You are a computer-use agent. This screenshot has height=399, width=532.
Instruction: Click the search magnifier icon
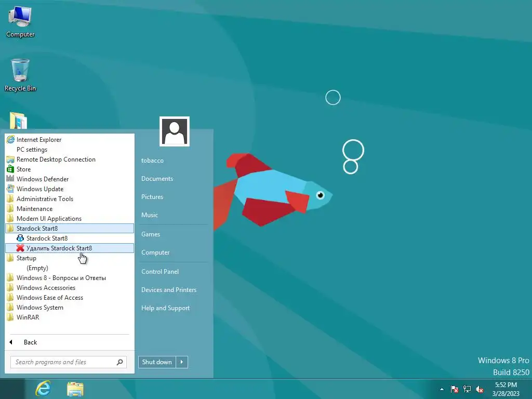pyautogui.click(x=120, y=362)
